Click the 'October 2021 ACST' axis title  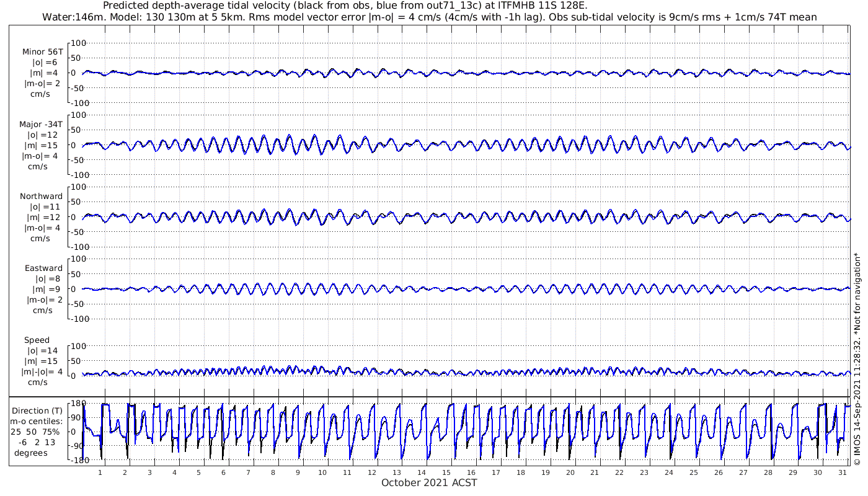[429, 482]
